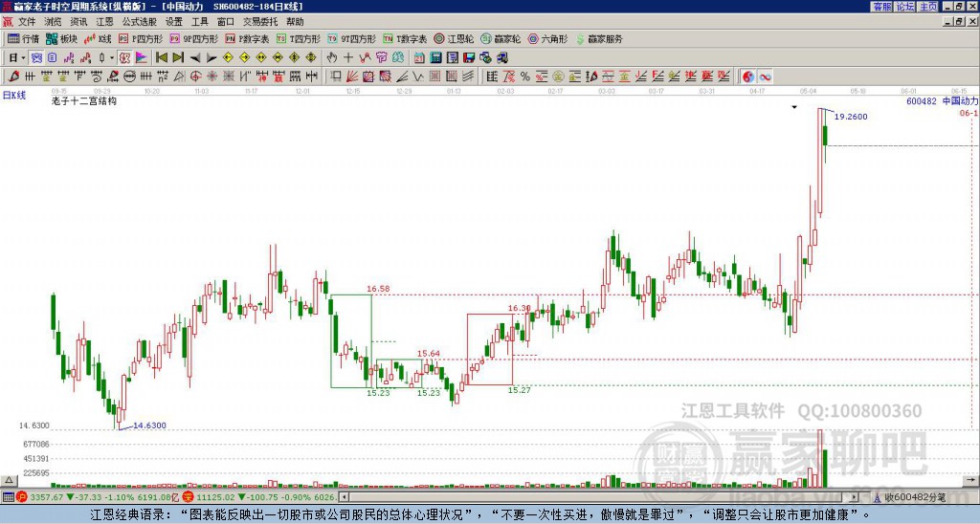Click yellow diamond left-arrow icon
The image size is (980, 524).
pyautogui.click(x=228, y=58)
